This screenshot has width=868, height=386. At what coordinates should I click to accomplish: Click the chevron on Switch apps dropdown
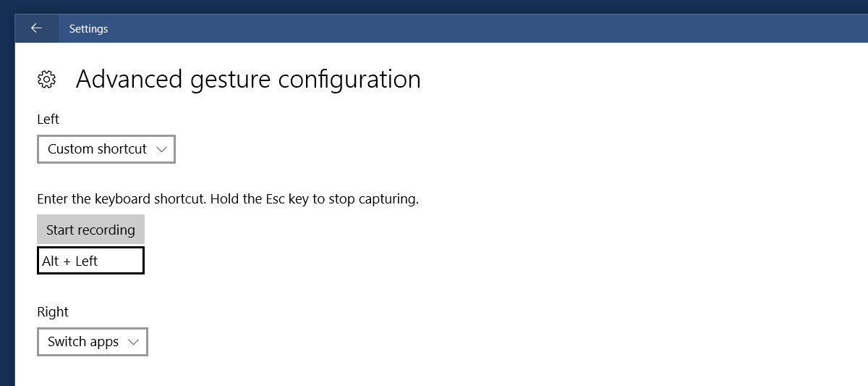click(132, 342)
